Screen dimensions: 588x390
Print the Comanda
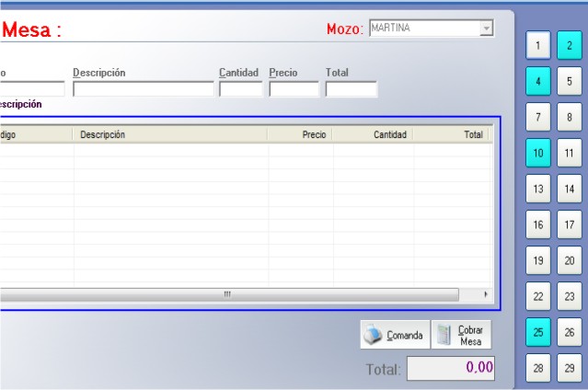395,335
